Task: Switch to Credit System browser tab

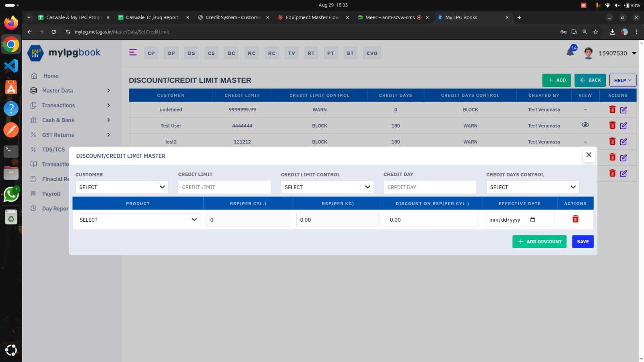Action: 233,17
